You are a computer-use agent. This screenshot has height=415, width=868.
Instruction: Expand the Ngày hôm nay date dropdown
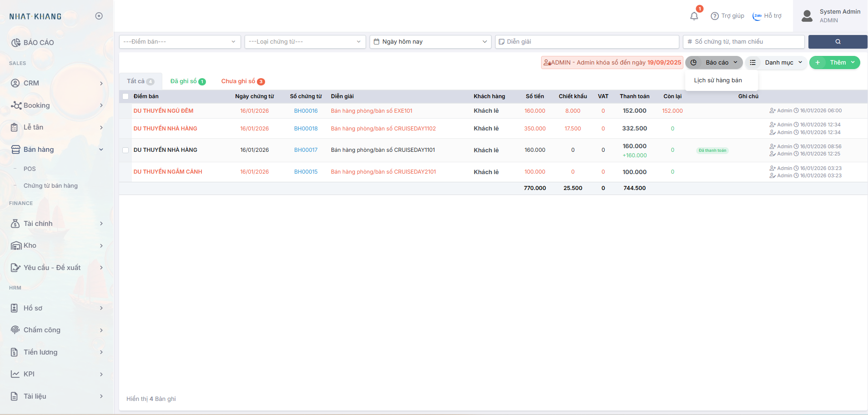coord(430,42)
